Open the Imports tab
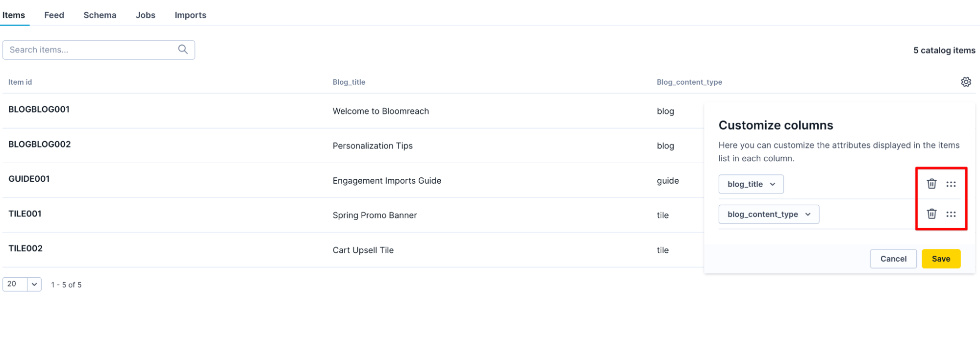The image size is (980, 338). pos(190,15)
